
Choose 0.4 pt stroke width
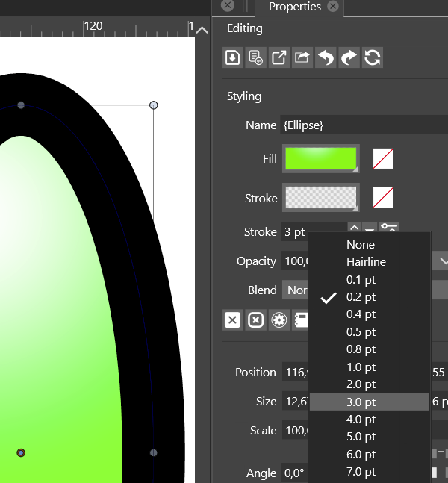[369, 314]
